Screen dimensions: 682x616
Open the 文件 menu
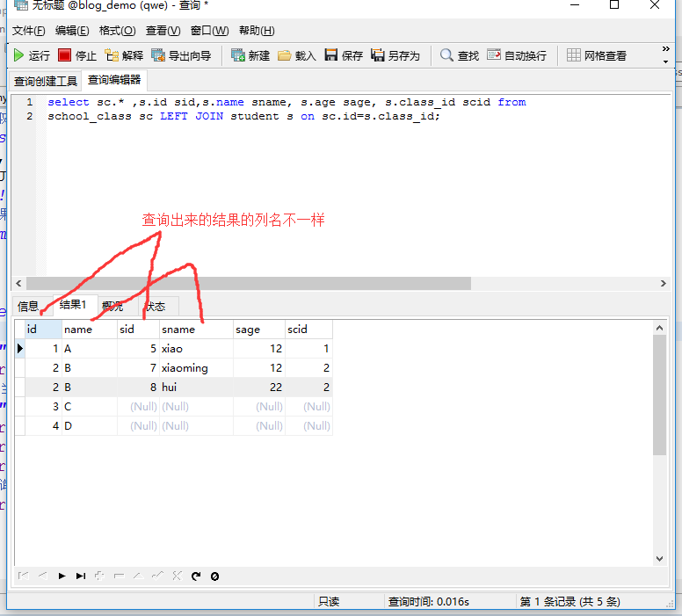coord(28,31)
